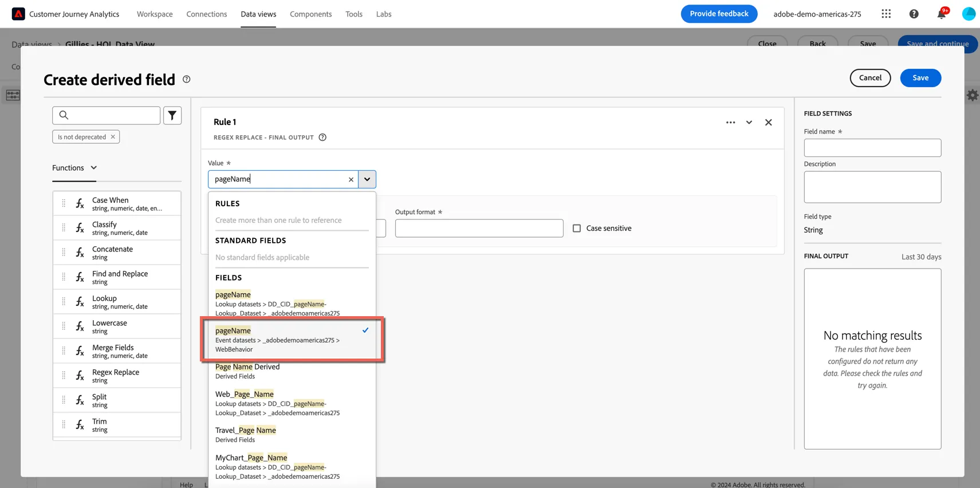Screen dimensions: 980x488
Task: Open Rule 1 more options ellipsis
Action: 730,122
